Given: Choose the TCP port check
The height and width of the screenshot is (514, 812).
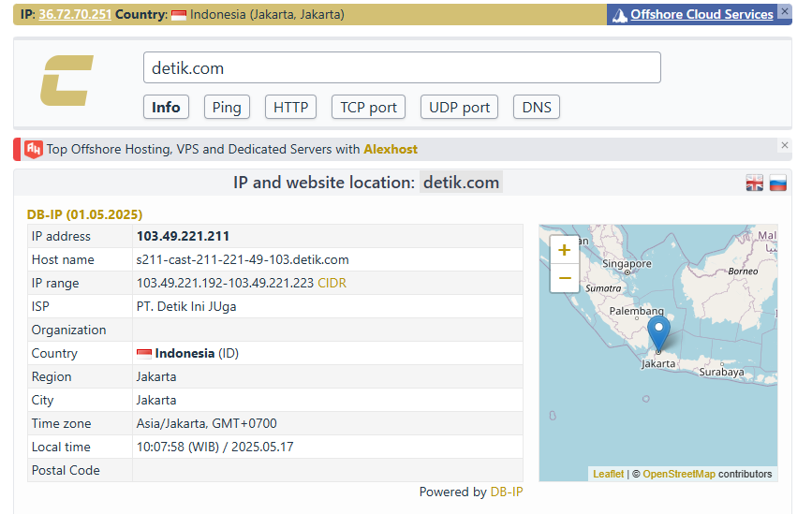Looking at the screenshot, I should pyautogui.click(x=369, y=107).
